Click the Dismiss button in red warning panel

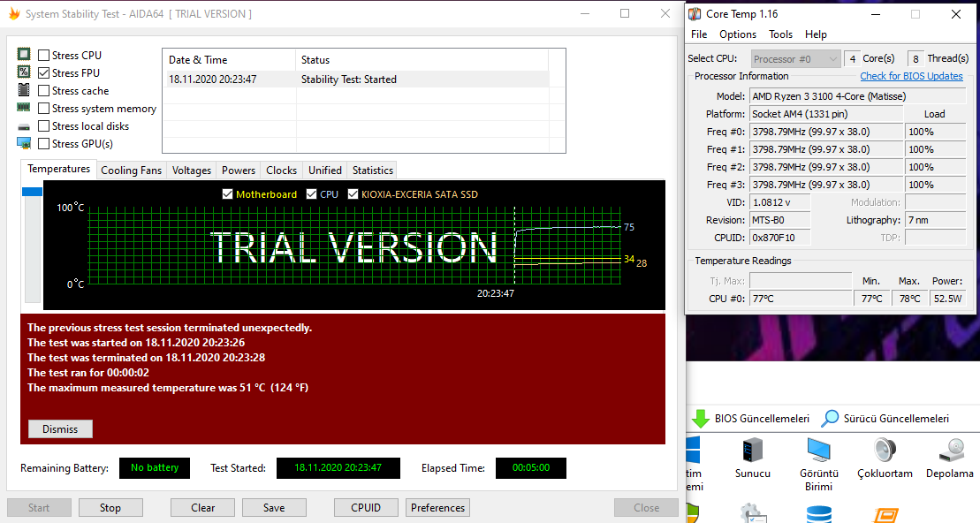tap(60, 428)
